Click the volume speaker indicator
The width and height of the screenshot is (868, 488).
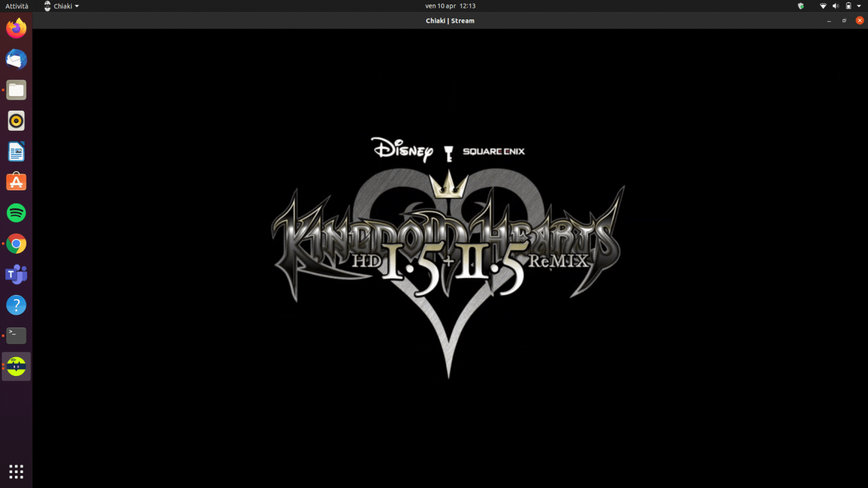[x=836, y=6]
